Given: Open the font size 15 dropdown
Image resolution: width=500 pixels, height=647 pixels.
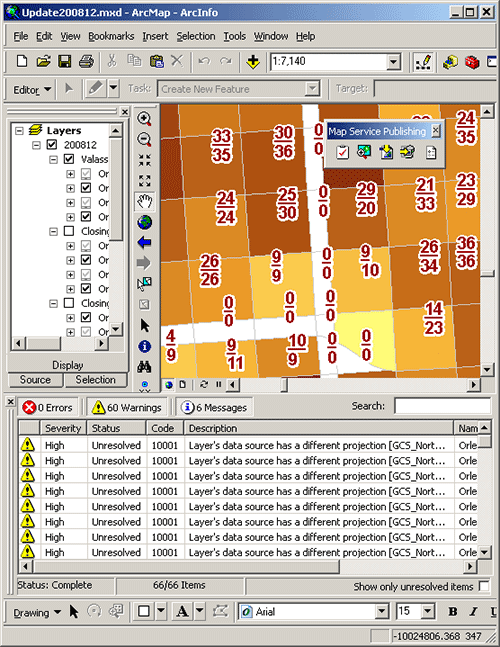Looking at the screenshot, I should tap(428, 612).
